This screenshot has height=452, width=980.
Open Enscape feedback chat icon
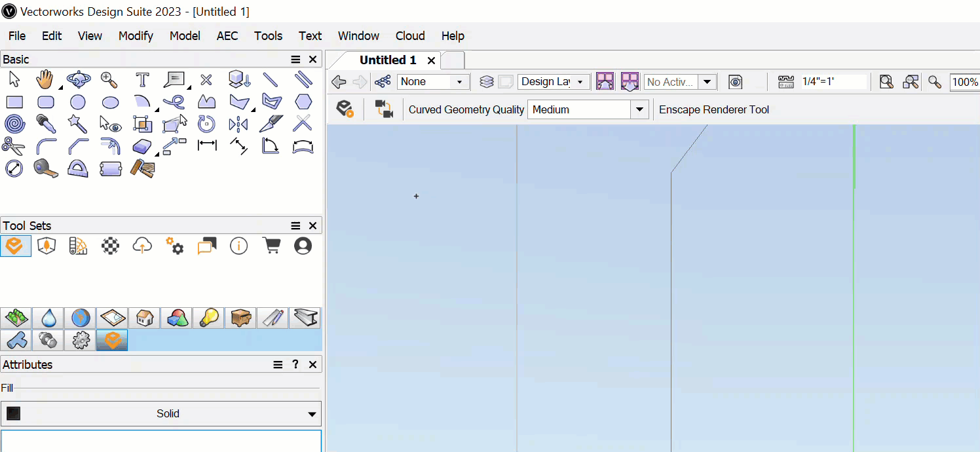(x=206, y=246)
